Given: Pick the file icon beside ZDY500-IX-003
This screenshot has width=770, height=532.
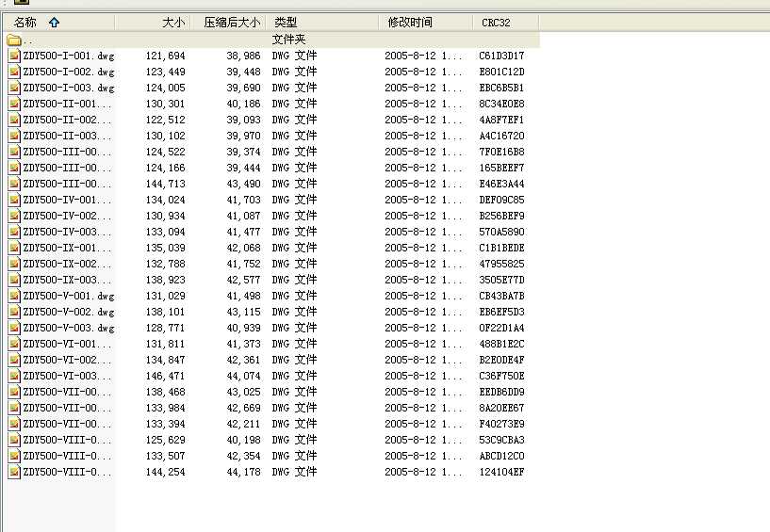Looking at the screenshot, I should (x=14, y=281).
